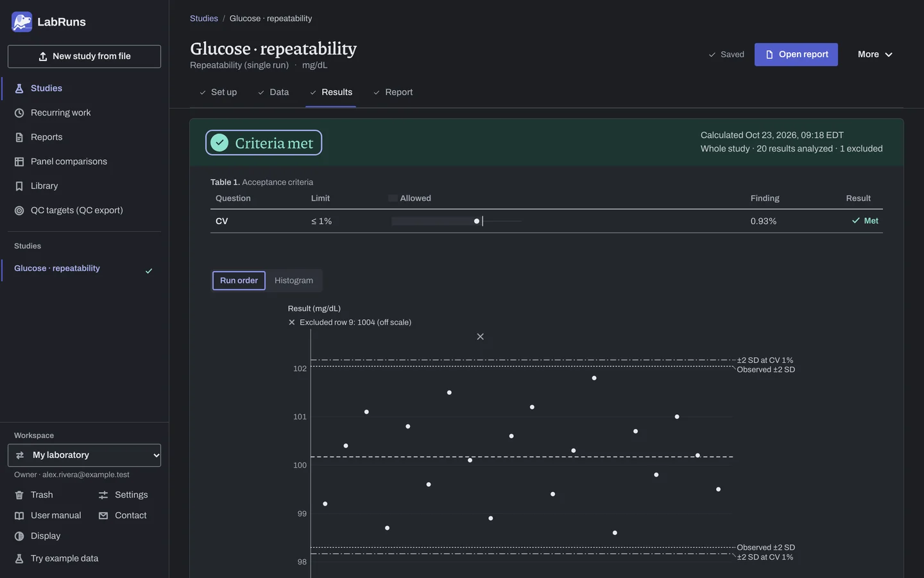
Task: Click the file icon in Open report button
Action: point(769,55)
